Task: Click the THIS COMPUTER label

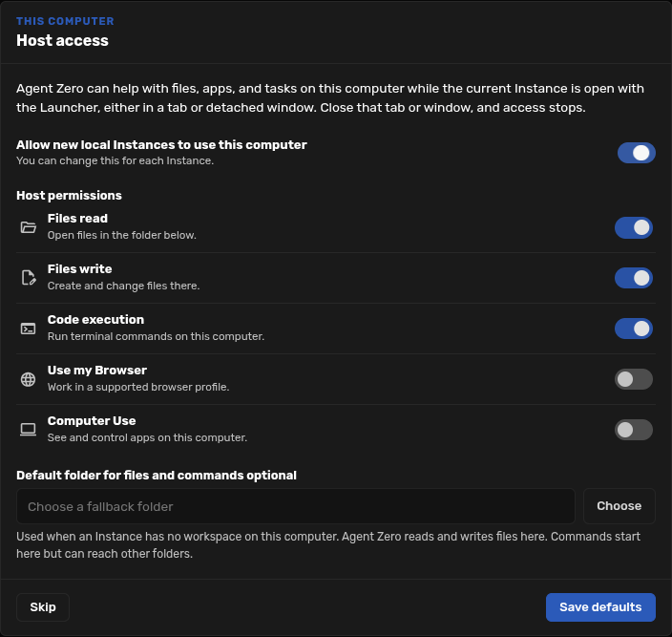Action: [65, 21]
